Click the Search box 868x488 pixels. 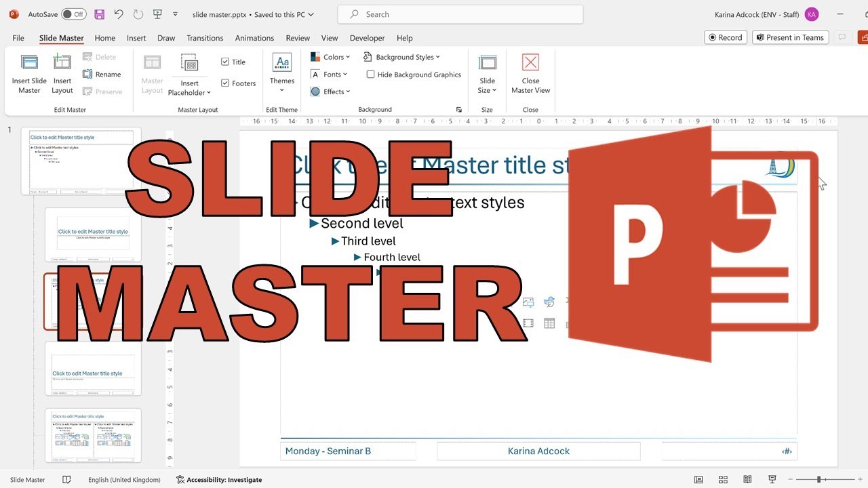tap(460, 14)
